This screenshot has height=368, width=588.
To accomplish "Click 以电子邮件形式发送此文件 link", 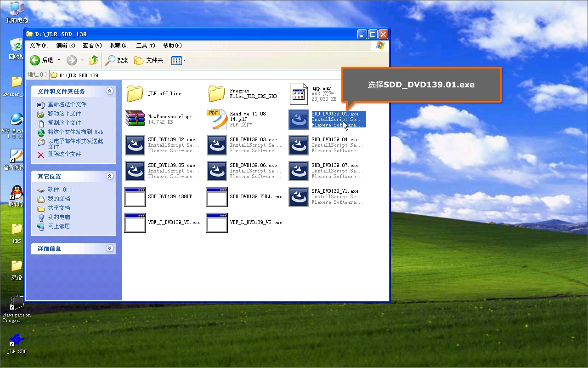I will point(75,144).
